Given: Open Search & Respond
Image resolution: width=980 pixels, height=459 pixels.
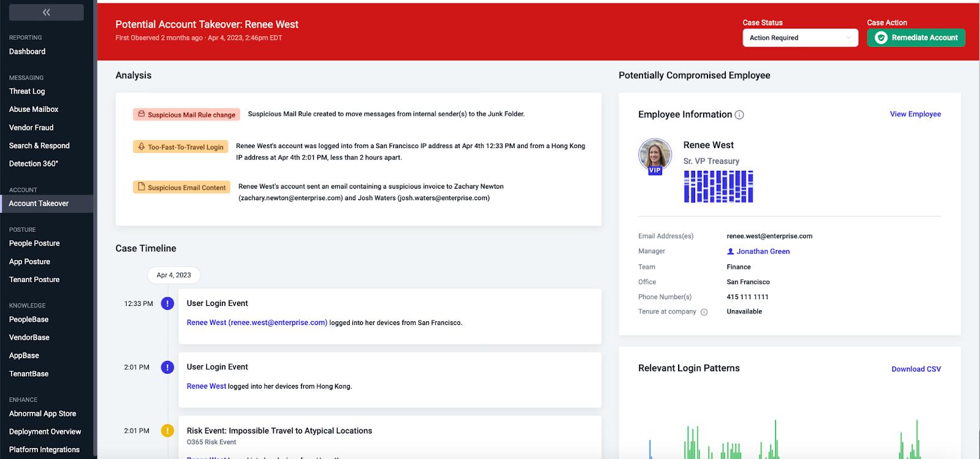Looking at the screenshot, I should [39, 146].
